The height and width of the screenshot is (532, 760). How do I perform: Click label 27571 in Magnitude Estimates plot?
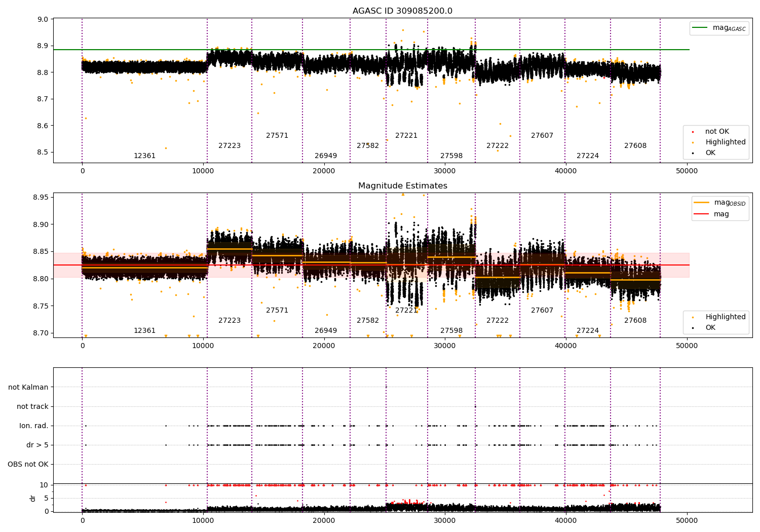(277, 311)
